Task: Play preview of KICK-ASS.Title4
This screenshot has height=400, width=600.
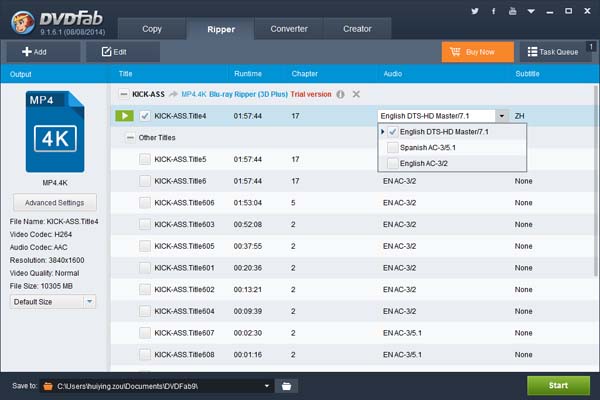Action: click(124, 116)
